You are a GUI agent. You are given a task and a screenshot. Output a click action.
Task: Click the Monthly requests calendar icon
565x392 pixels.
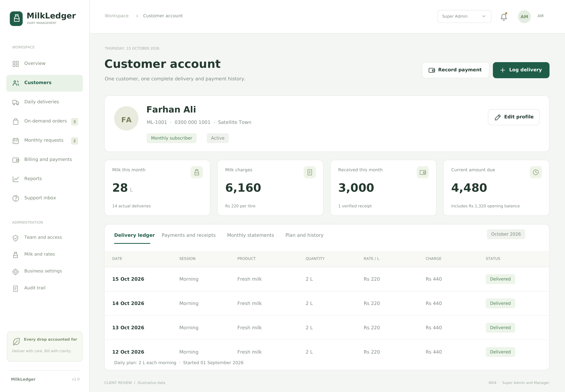(x=16, y=141)
